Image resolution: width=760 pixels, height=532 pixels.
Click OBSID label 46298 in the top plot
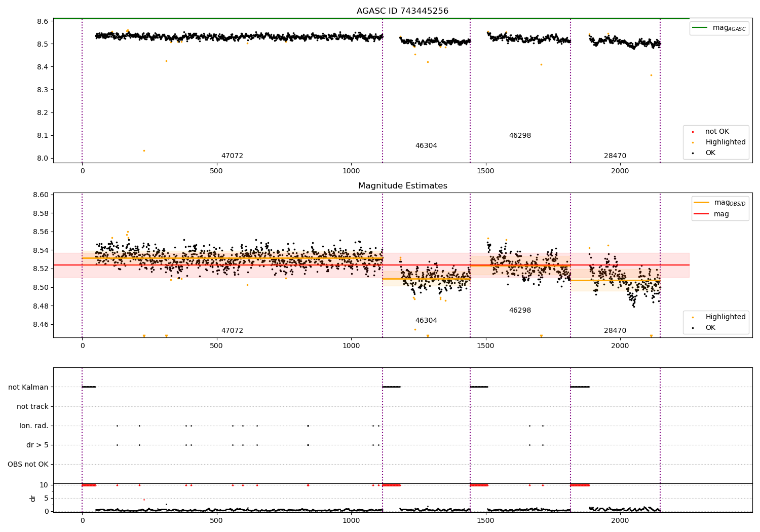pos(520,135)
